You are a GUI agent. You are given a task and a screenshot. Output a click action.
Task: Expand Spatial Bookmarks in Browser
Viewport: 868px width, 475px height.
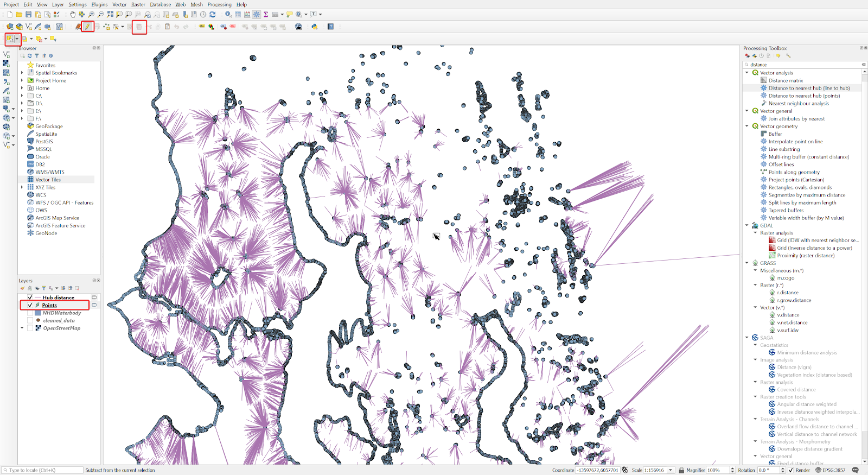(x=22, y=73)
